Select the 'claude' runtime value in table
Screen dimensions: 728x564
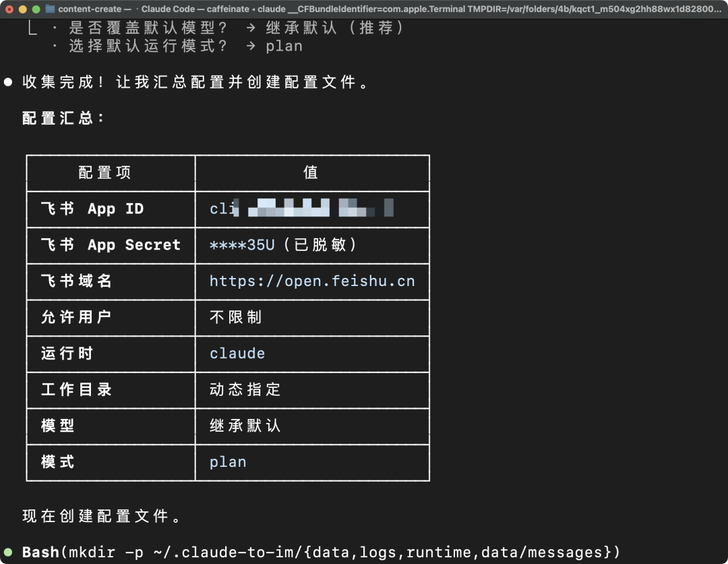pos(237,354)
